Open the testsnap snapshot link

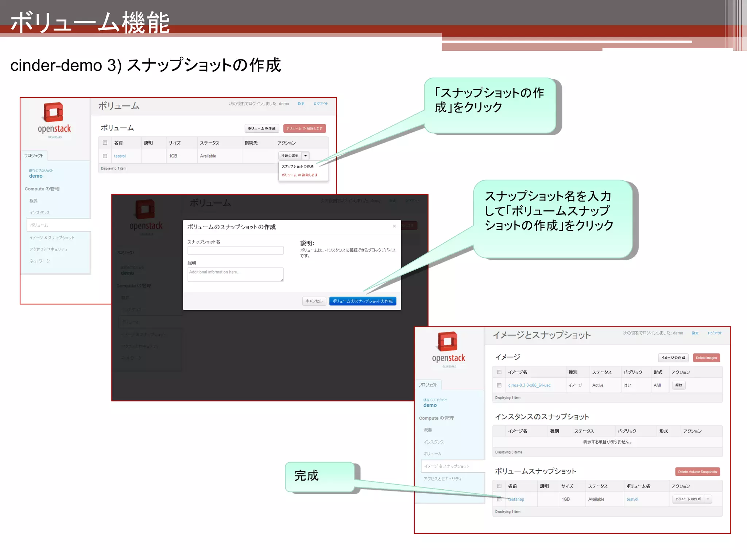point(516,499)
